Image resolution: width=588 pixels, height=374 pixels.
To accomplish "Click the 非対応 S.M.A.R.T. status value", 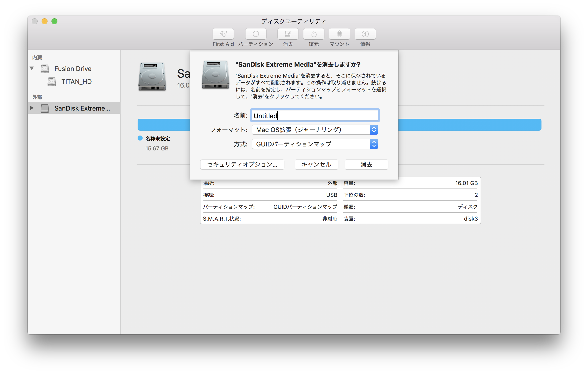I will pos(330,219).
